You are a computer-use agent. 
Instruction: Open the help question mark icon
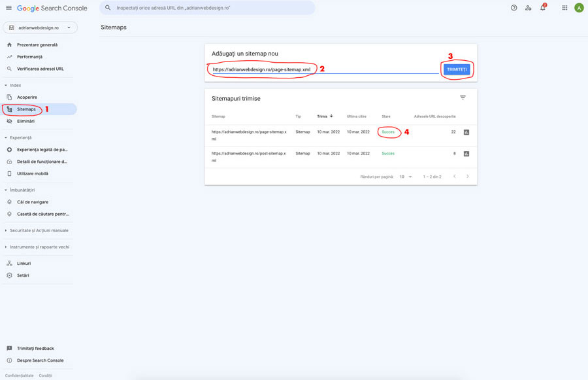click(514, 8)
